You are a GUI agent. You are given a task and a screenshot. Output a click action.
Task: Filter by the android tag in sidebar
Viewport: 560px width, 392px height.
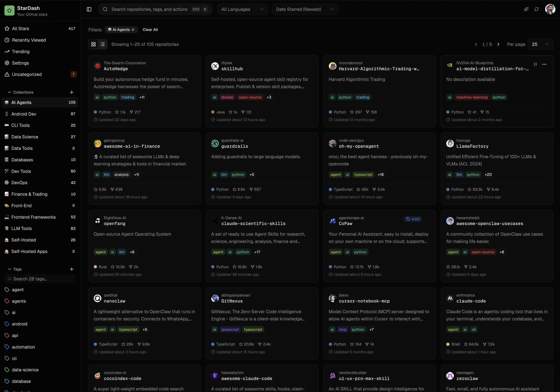pyautogui.click(x=40, y=324)
